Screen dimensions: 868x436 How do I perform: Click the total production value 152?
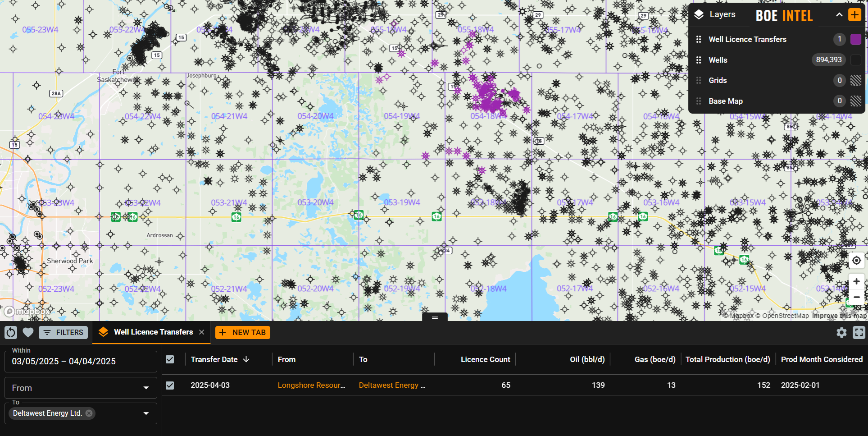[x=763, y=385]
